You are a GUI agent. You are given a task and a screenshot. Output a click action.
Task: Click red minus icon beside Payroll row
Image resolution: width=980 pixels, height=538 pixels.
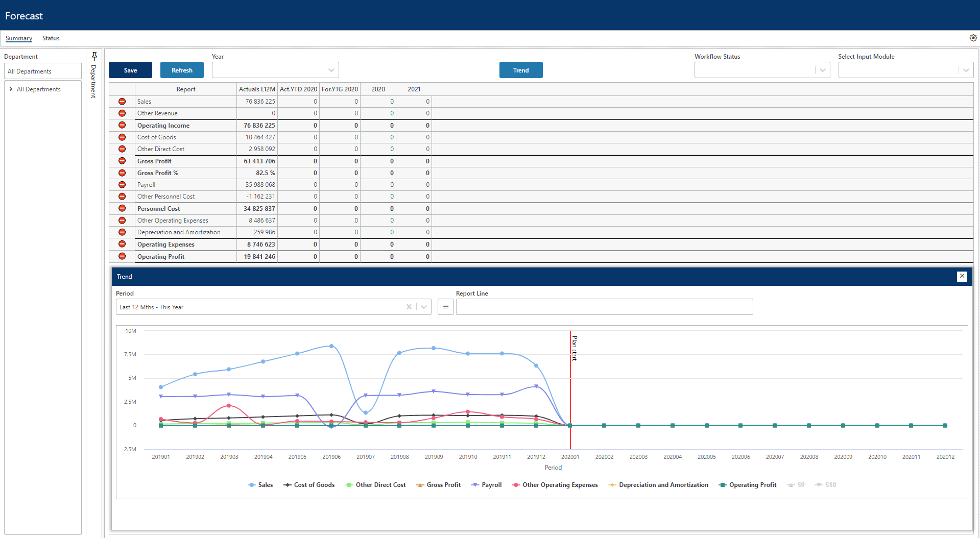coord(122,185)
